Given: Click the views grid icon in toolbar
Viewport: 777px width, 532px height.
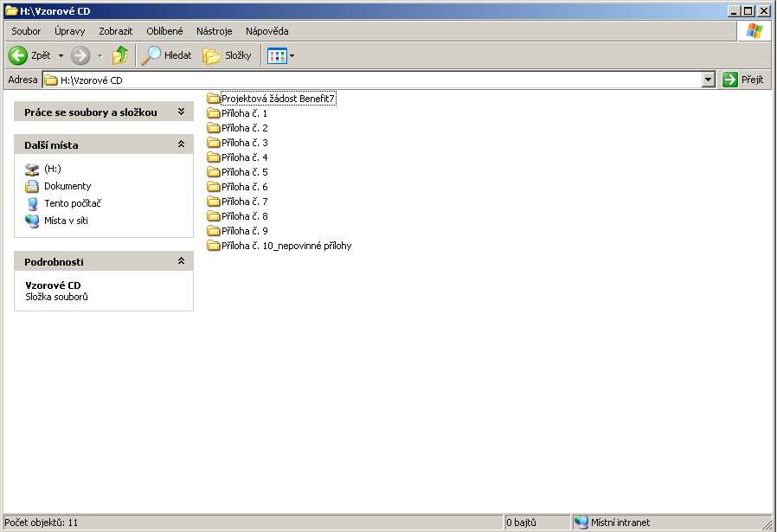Looking at the screenshot, I should click(276, 55).
